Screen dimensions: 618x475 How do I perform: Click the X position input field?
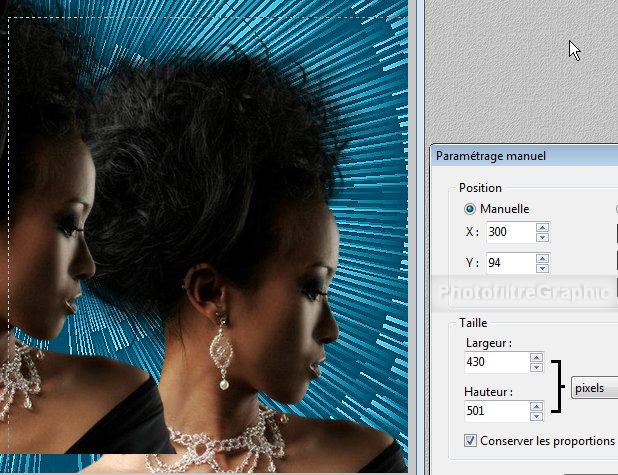pyautogui.click(x=510, y=232)
